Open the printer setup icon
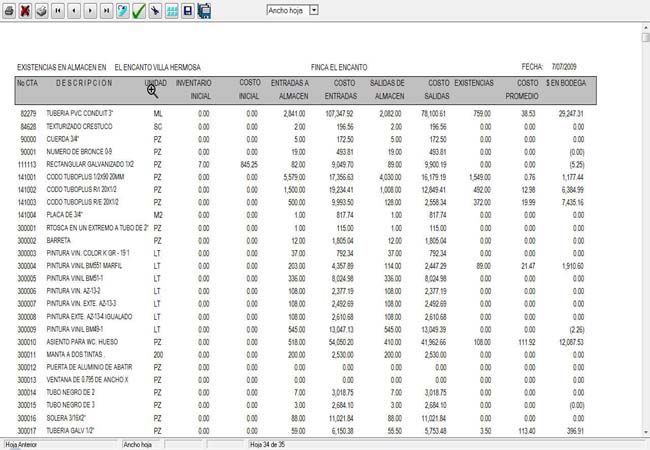The image size is (650, 450). click(x=41, y=11)
